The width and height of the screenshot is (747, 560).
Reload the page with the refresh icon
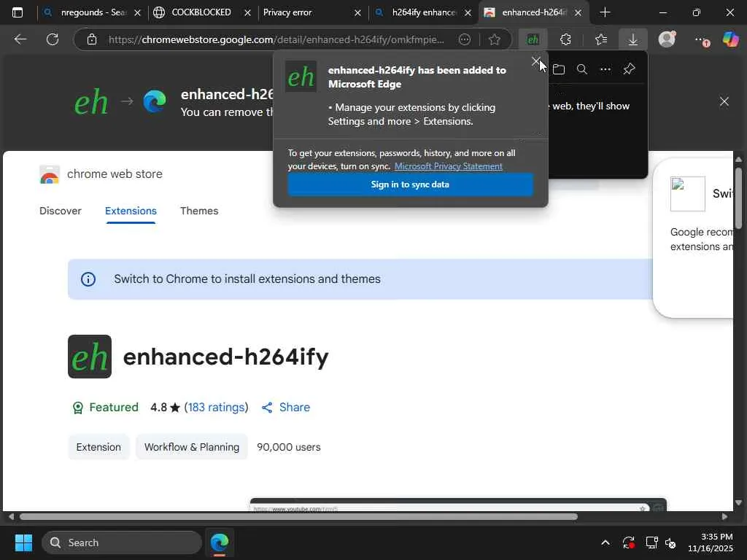[x=53, y=39]
